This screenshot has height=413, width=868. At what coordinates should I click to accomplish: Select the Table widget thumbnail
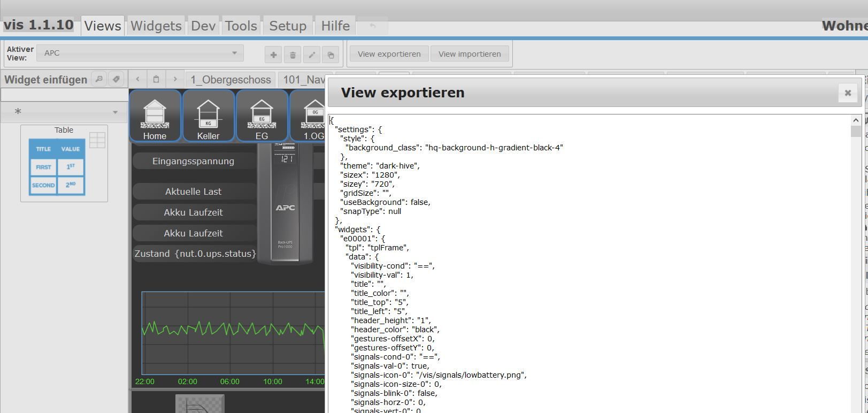pyautogui.click(x=64, y=163)
